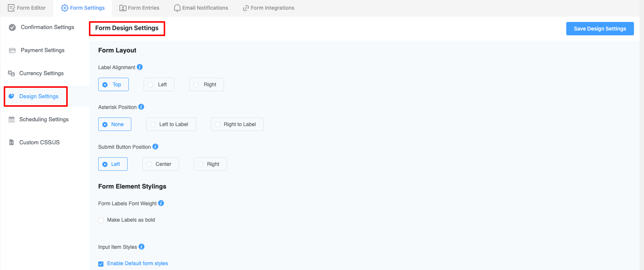The height and width of the screenshot is (270, 644).
Task: Click the Currency Settings icon
Action: point(12,73)
